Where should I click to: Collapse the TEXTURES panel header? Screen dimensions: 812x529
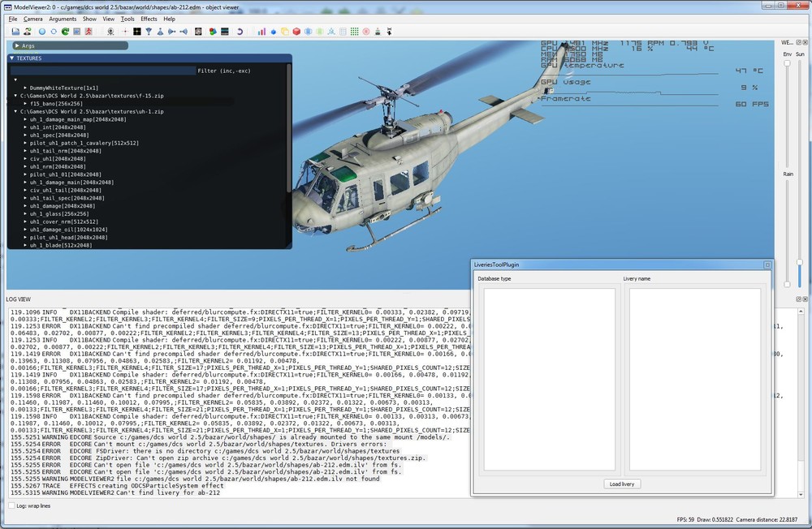pos(12,58)
